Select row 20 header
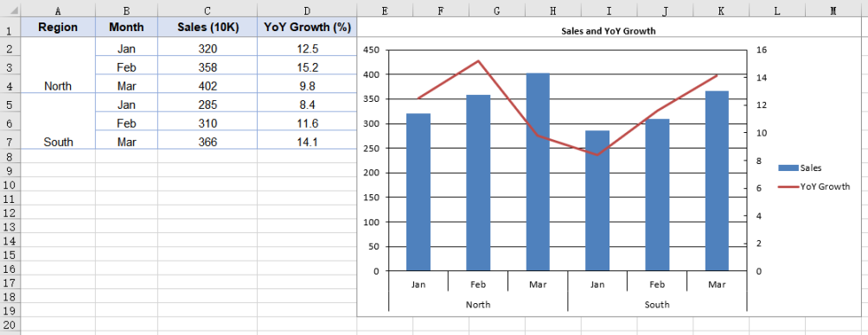This screenshot has height=335, width=868. click(10, 325)
